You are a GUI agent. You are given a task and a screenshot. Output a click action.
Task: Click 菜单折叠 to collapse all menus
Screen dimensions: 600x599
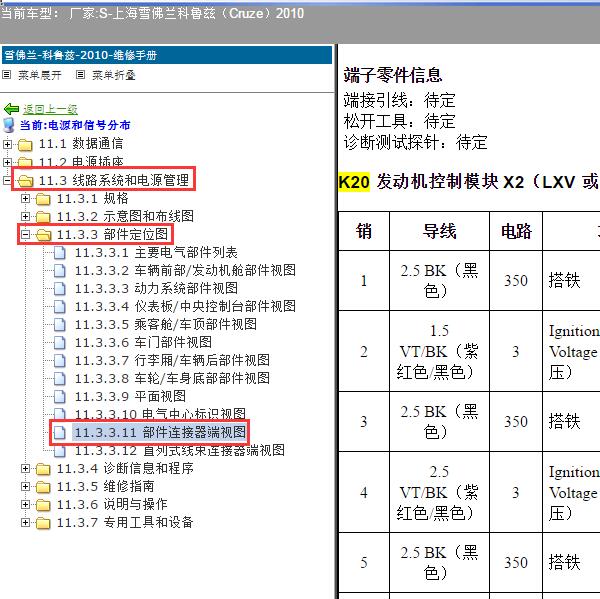click(x=114, y=75)
